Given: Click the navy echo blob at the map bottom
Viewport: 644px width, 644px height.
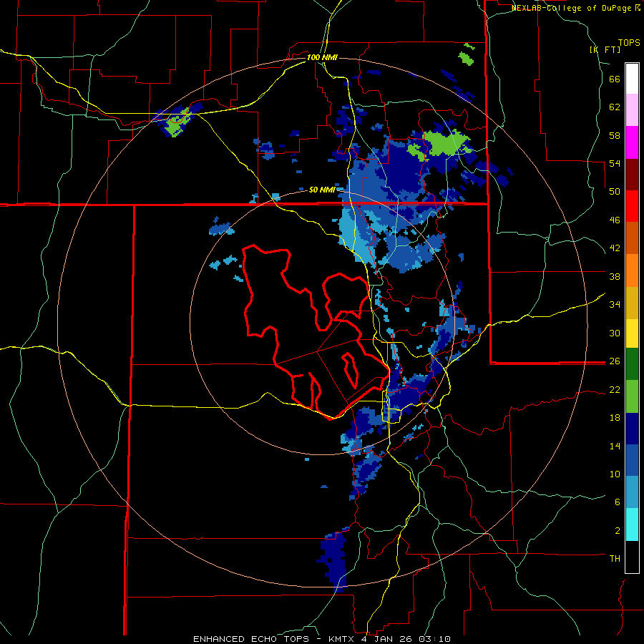Looking at the screenshot, I should tap(333, 560).
